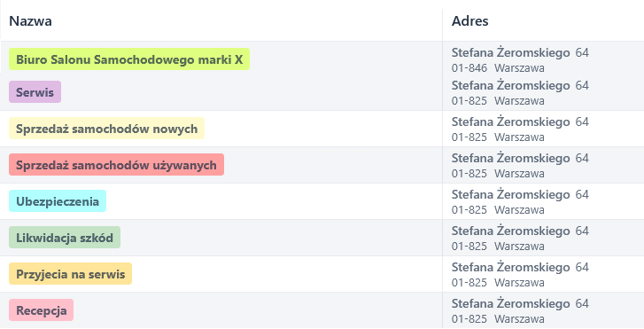Click Warszawa in the first address row
Viewport: 644px width, 329px height.
[519, 68]
